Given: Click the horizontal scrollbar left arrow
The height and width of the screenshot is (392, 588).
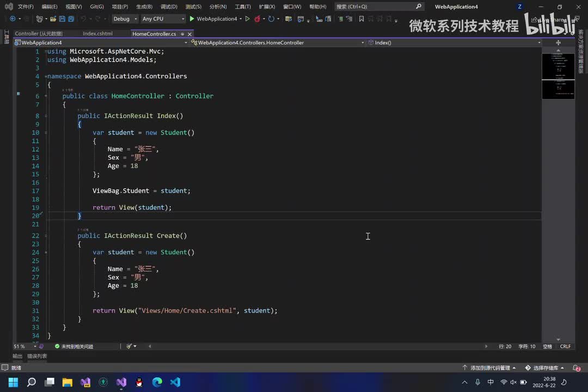Looking at the screenshot, I should pyautogui.click(x=150, y=346).
